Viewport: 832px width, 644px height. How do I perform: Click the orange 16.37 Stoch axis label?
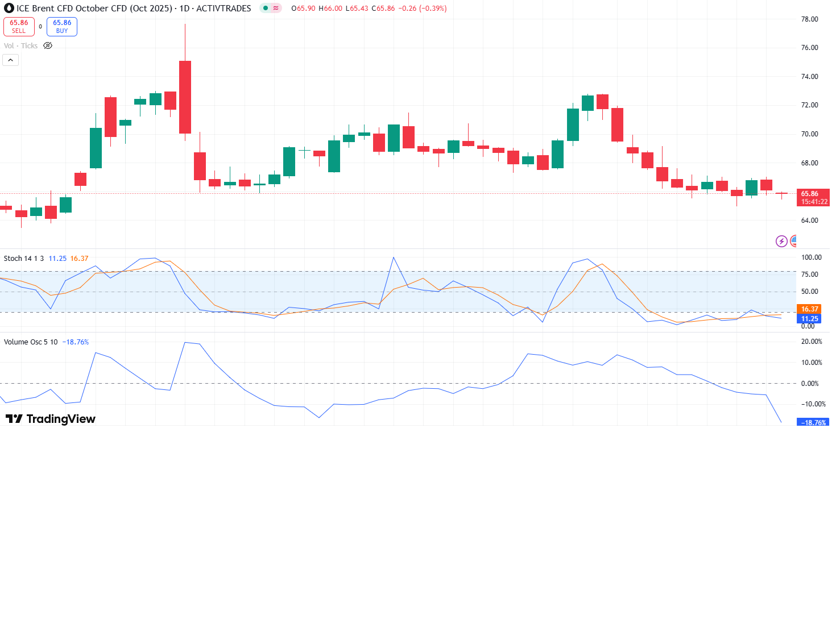(809, 309)
